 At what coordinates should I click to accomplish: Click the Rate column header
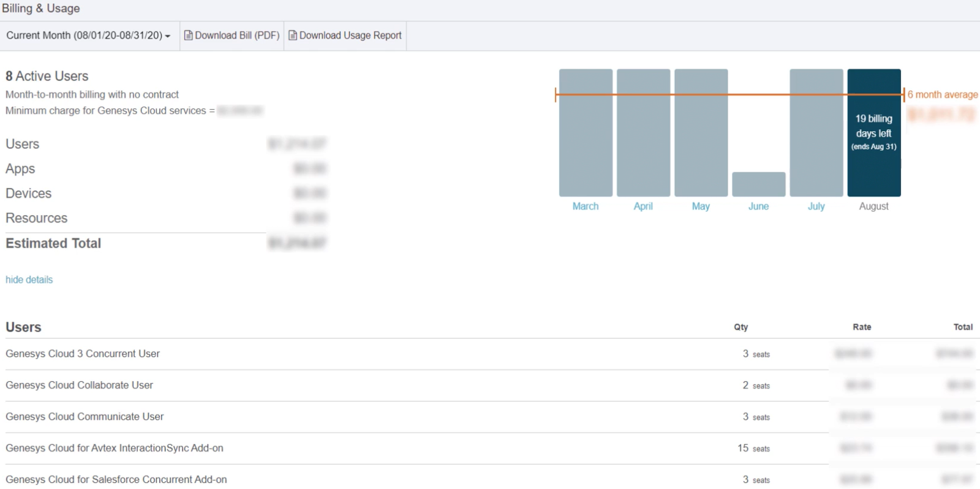[x=862, y=327]
